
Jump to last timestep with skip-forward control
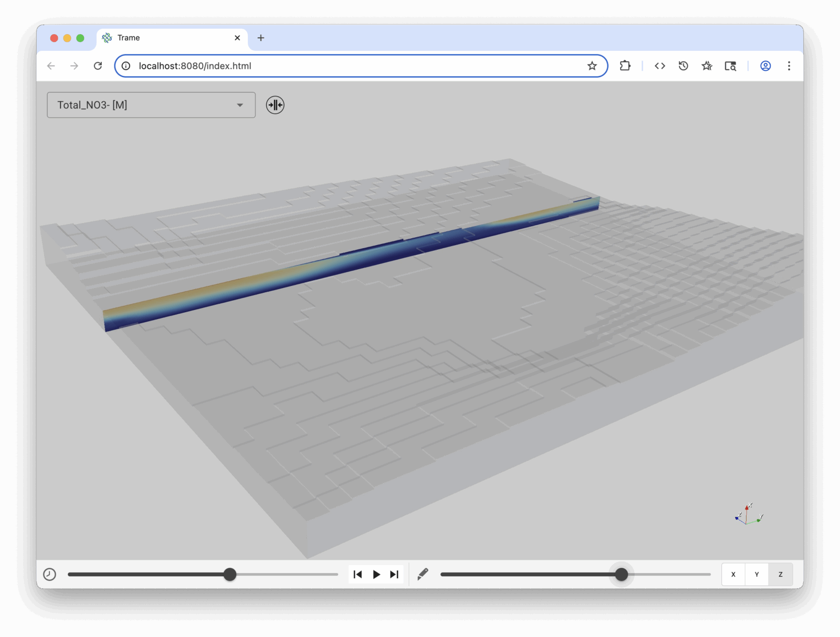pos(394,574)
